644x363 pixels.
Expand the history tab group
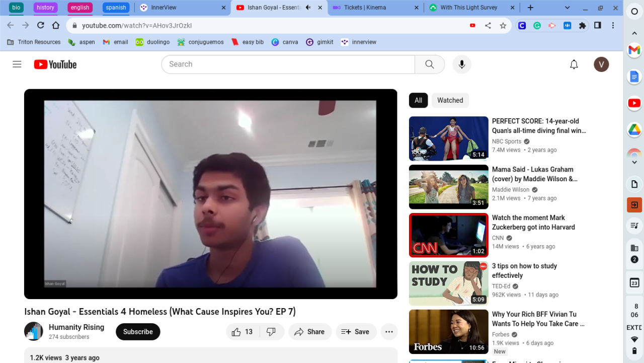(x=45, y=8)
